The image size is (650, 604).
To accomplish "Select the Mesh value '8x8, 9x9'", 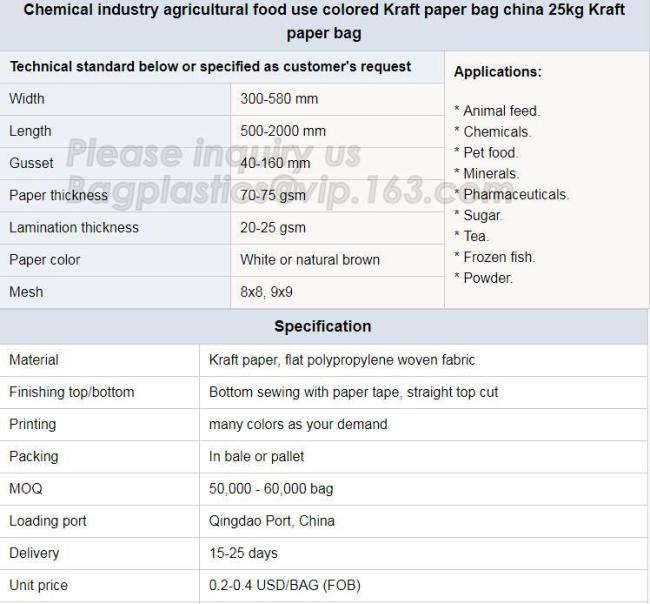I will (266, 292).
